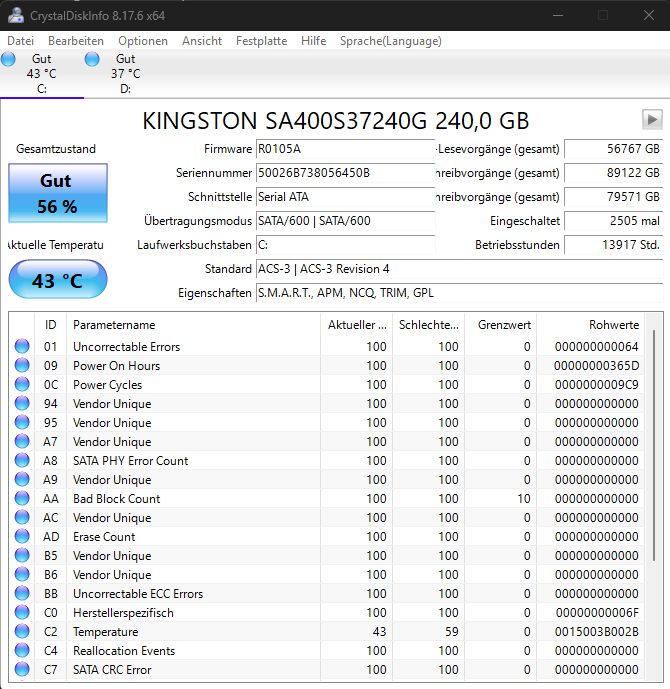
Task: Select the Bad Block Count parameter name
Action: (x=116, y=499)
